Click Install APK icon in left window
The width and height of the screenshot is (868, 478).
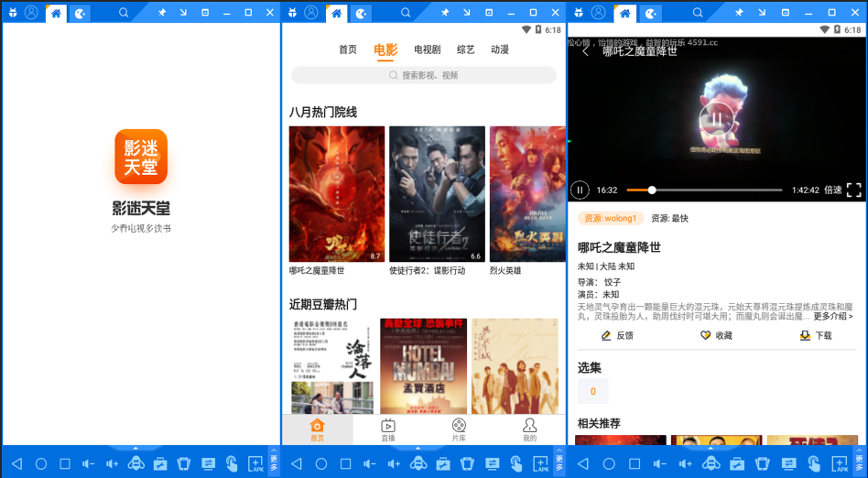(x=255, y=463)
